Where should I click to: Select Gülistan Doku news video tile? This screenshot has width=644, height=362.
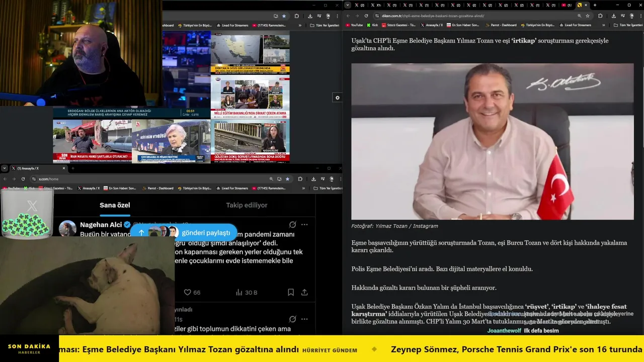pyautogui.click(x=250, y=141)
